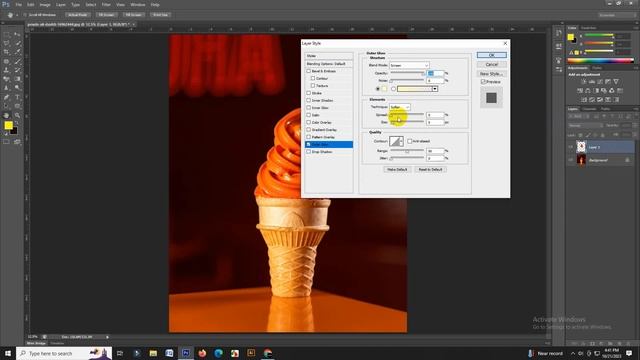Click the Range slider under Quality
640x360 pixels.
point(407,151)
